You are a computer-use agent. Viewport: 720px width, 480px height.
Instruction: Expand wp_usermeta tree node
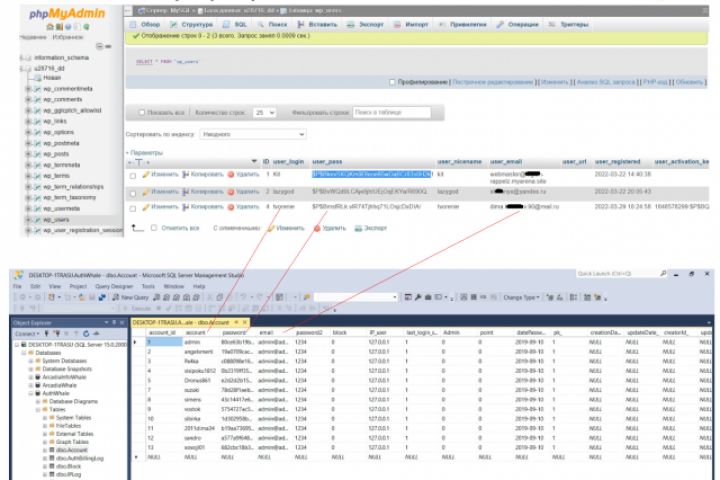tap(28, 209)
